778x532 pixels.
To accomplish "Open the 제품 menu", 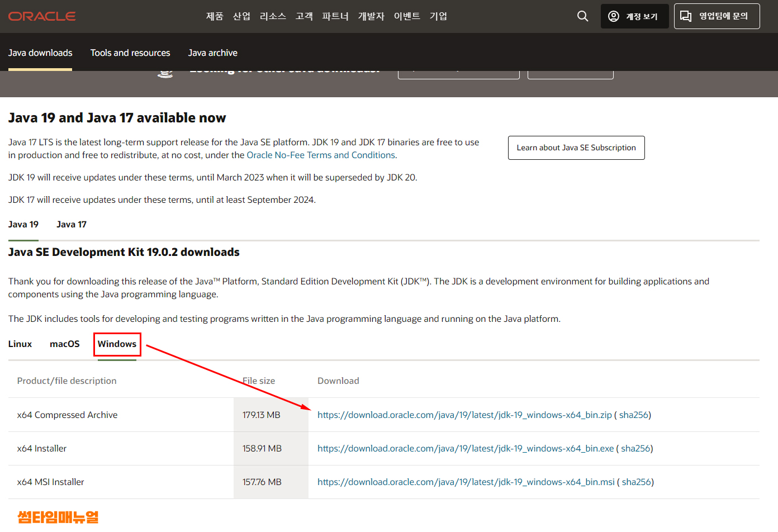I will 215,16.
